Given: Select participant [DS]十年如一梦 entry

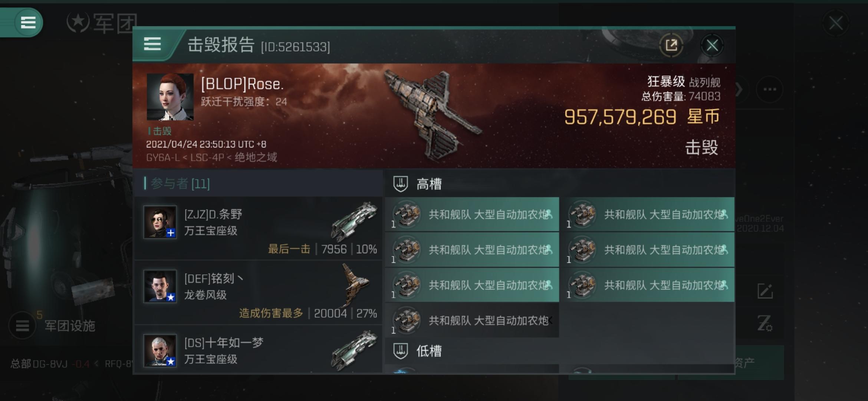Looking at the screenshot, I should [x=259, y=350].
